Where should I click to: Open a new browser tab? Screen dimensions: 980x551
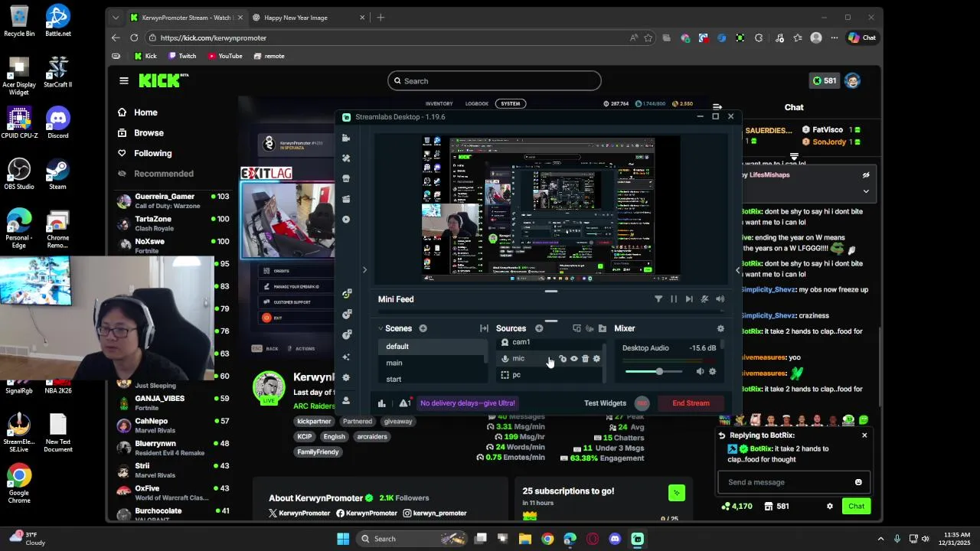(381, 18)
